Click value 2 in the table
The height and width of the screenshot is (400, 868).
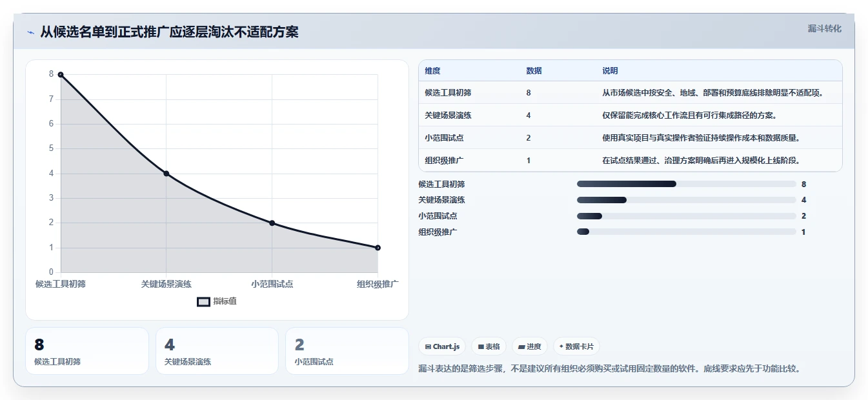click(529, 138)
